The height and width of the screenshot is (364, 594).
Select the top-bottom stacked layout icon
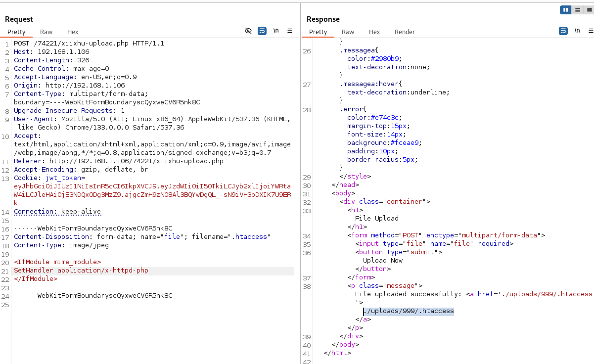pos(577,10)
